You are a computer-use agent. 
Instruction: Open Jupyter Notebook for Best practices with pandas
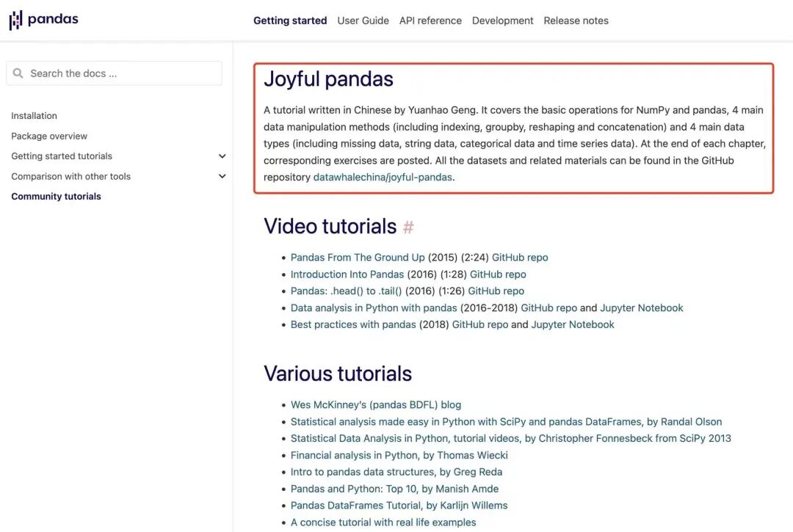(573, 325)
